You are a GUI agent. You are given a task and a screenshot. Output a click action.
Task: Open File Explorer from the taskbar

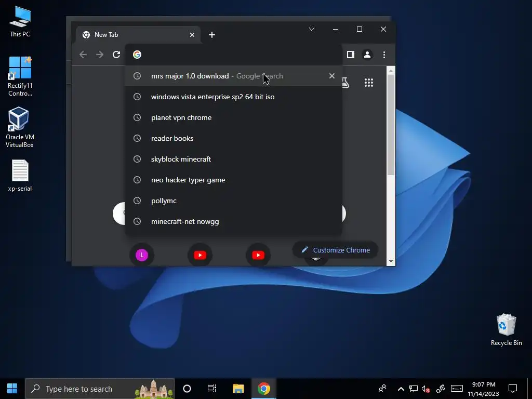click(238, 389)
